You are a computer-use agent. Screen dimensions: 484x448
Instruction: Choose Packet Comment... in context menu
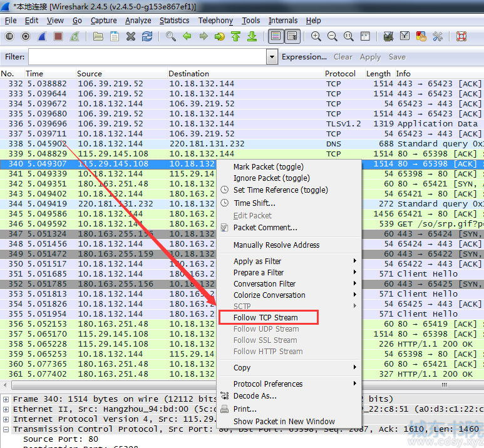[265, 228]
